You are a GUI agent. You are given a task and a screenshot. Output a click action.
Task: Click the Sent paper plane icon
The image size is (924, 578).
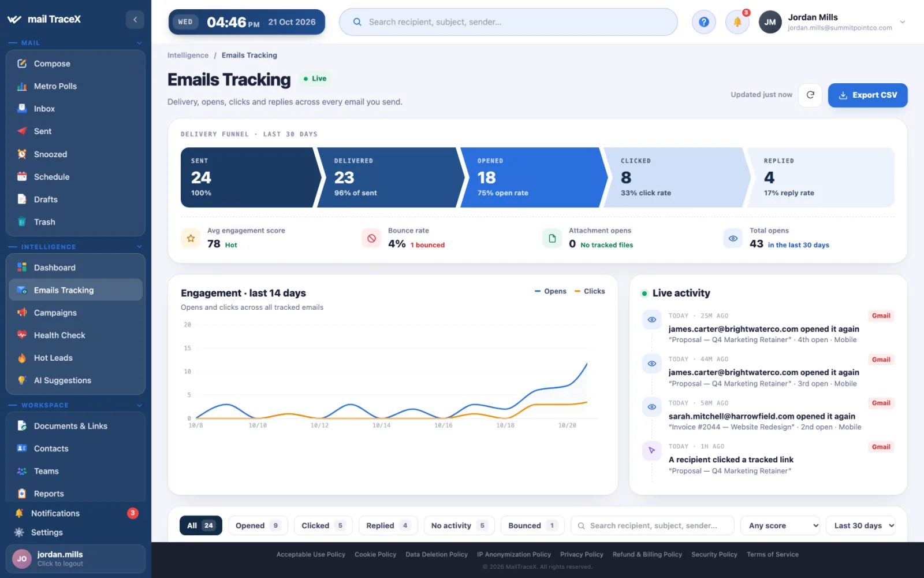[22, 131]
